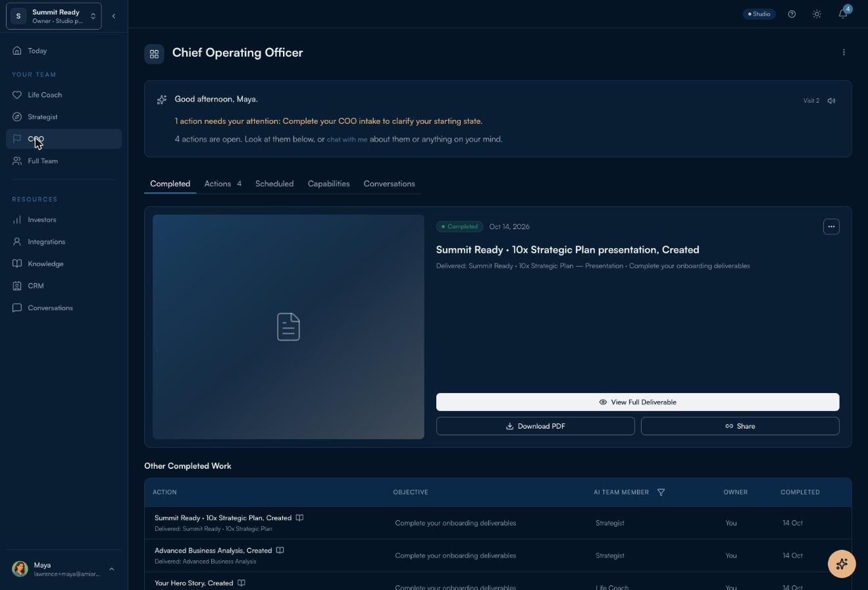Open Strategist in the sidebar
The height and width of the screenshot is (590, 868).
point(64,117)
